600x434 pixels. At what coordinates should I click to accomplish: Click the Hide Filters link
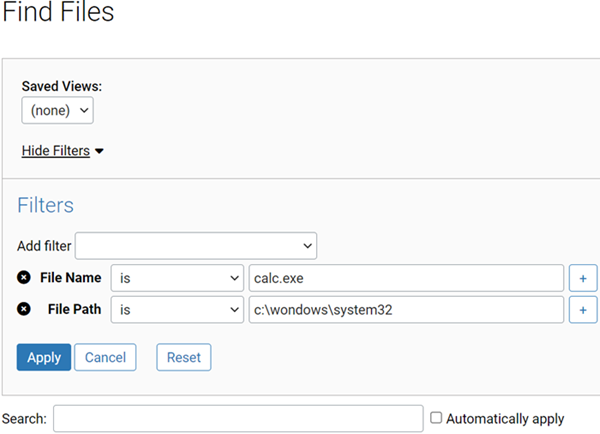(56, 151)
